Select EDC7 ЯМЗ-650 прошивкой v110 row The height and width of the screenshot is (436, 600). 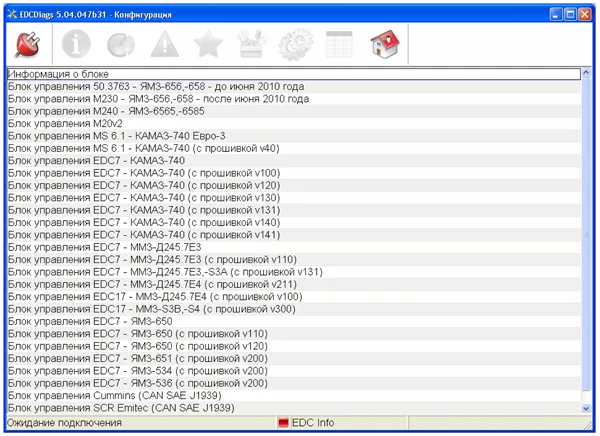pyautogui.click(x=294, y=334)
